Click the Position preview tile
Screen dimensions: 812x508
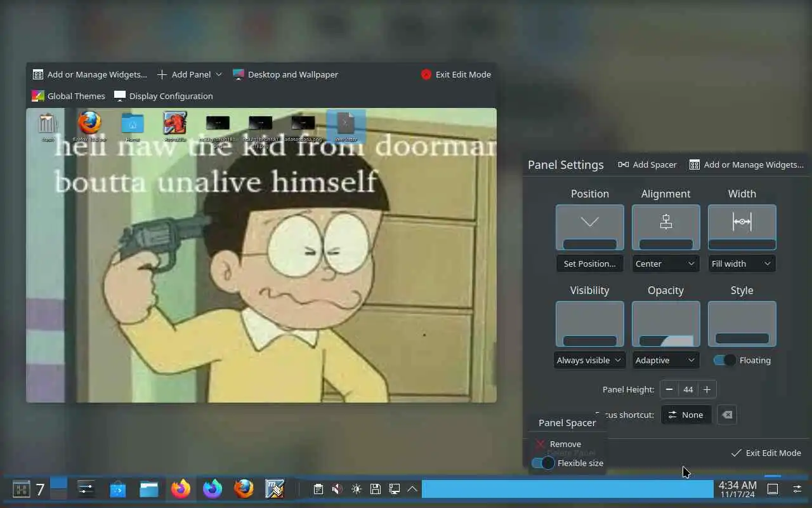point(590,227)
